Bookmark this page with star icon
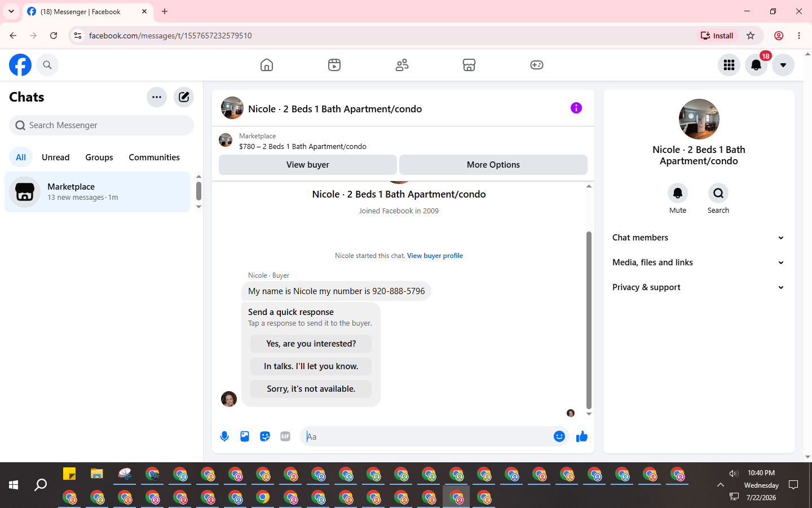The image size is (812, 508). pyautogui.click(x=751, y=36)
